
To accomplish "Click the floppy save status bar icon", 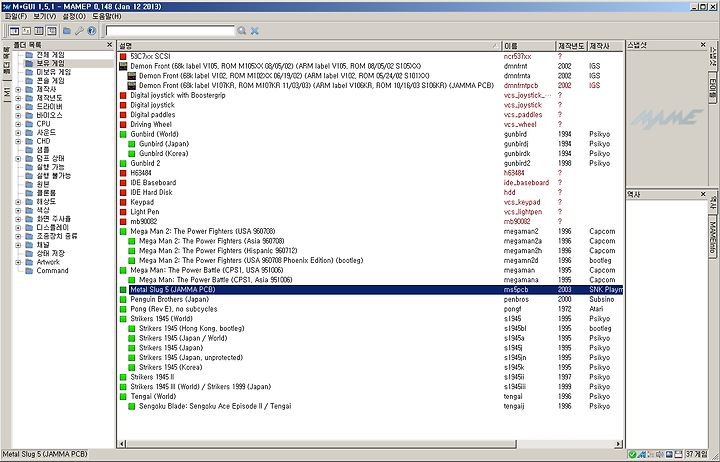I will [x=678, y=455].
